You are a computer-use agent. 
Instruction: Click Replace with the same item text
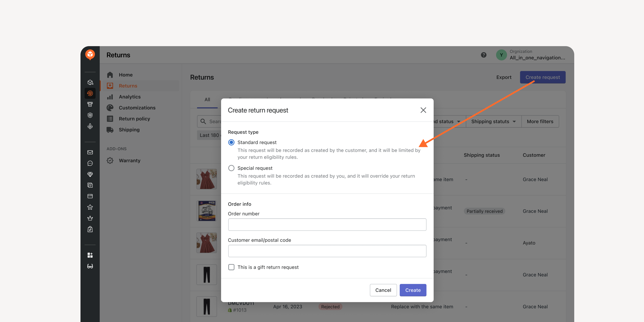pyautogui.click(x=422, y=307)
